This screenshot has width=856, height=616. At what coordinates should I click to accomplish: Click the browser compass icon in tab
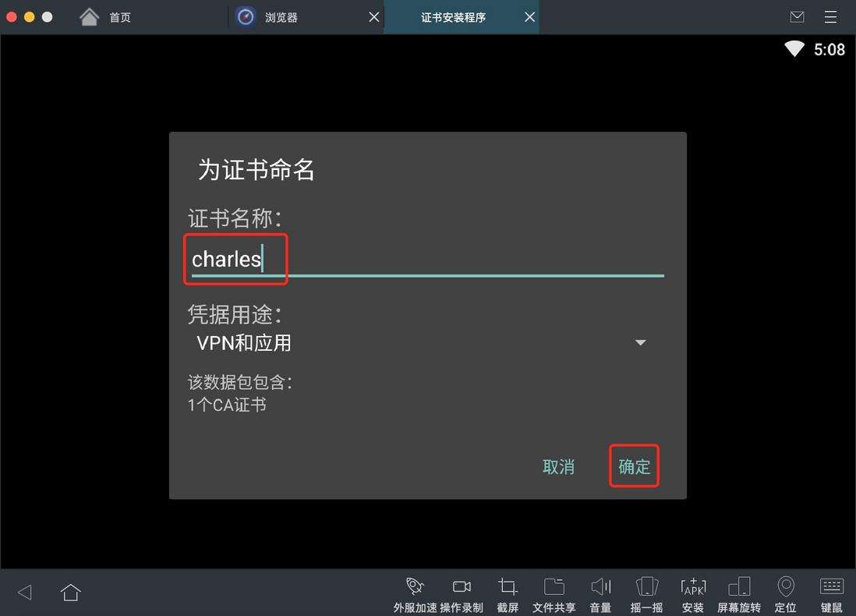coord(246,17)
